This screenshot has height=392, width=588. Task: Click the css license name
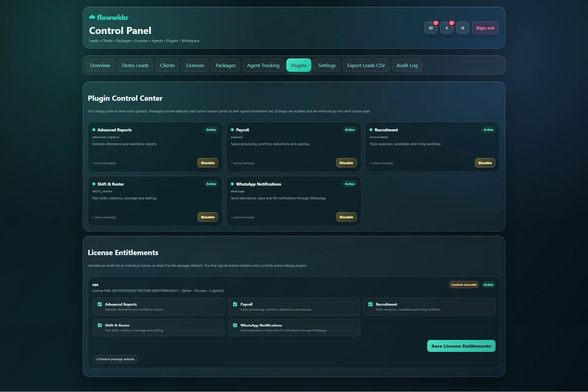(95, 285)
